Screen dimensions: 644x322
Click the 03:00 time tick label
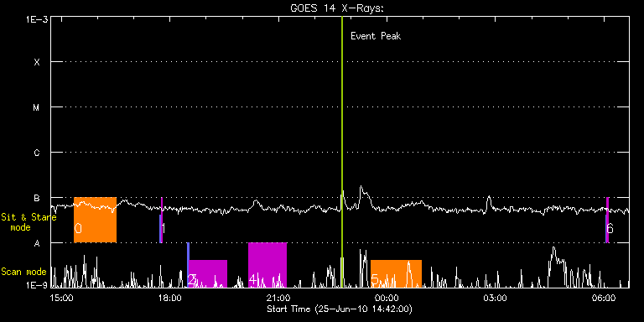click(496, 298)
